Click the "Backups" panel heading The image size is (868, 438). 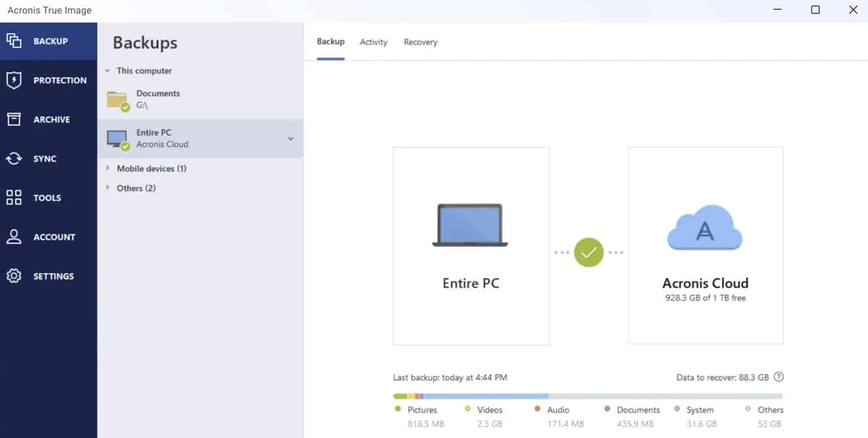[145, 43]
